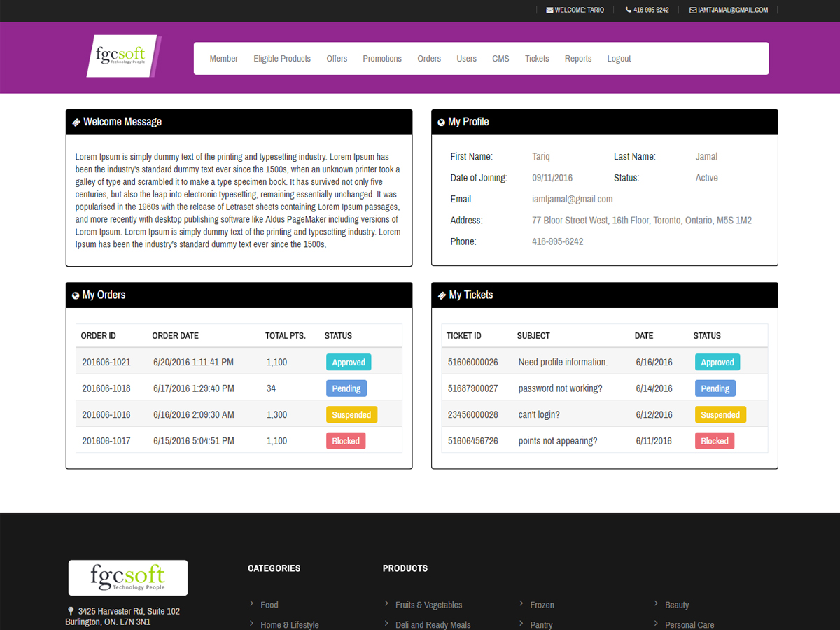The image size is (840, 630).
Task: Select the Tickets navigation item
Action: 537,59
